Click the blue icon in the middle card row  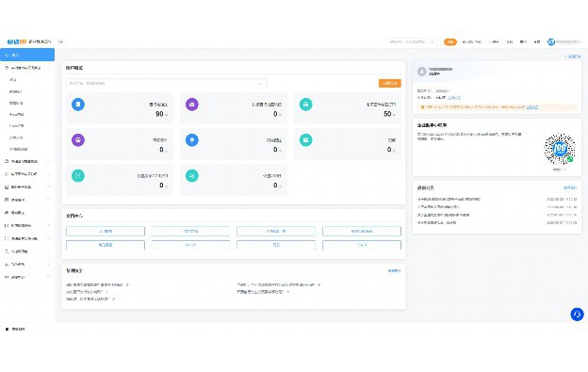[x=192, y=139]
